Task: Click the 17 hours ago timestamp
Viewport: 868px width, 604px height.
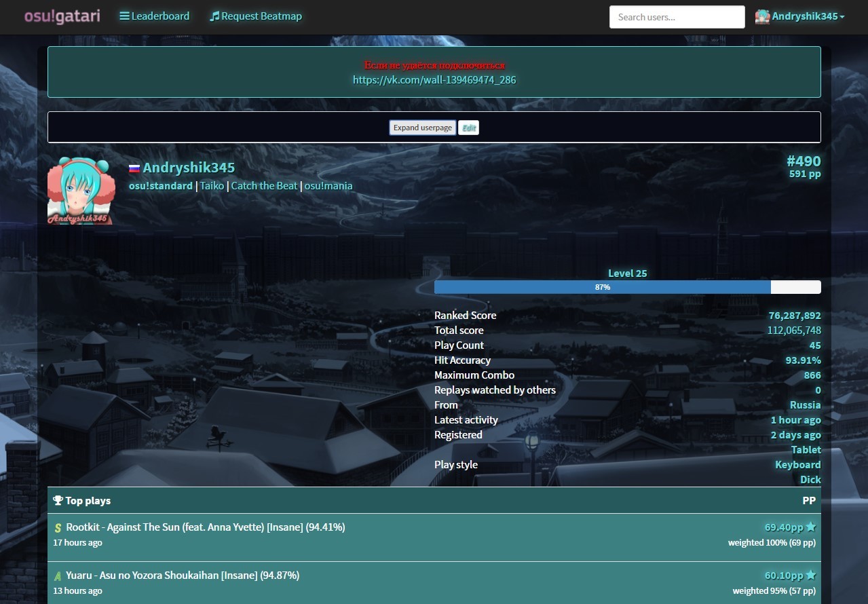Action: tap(78, 543)
